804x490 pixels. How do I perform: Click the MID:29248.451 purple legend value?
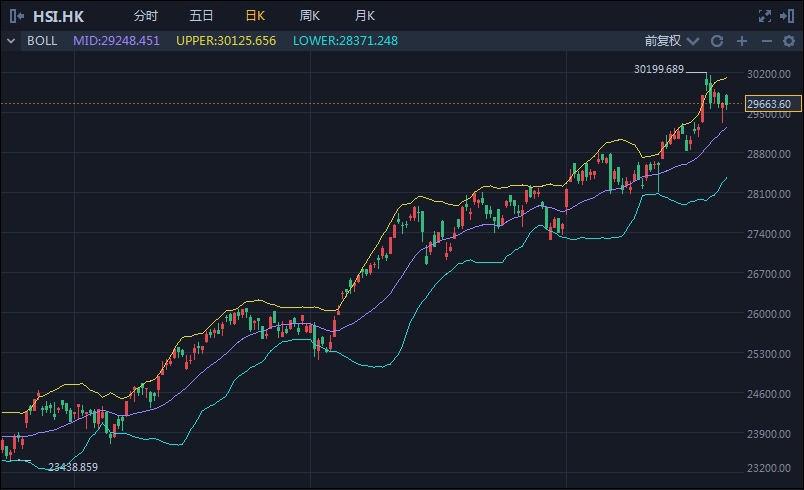click(x=116, y=41)
